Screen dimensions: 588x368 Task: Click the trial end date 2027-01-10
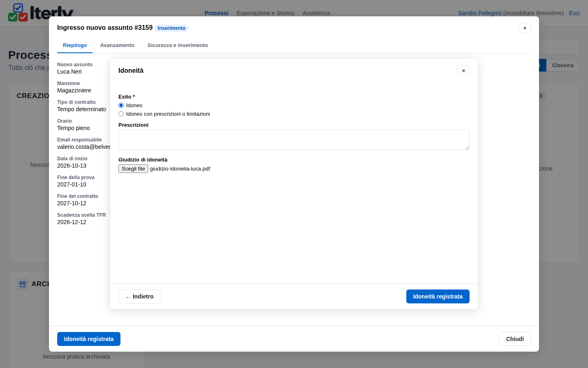coord(72,184)
